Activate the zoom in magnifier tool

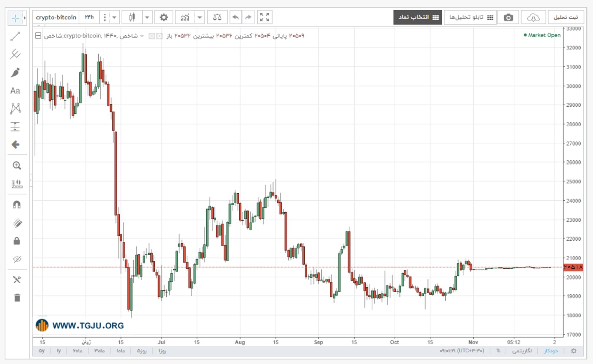click(x=17, y=166)
